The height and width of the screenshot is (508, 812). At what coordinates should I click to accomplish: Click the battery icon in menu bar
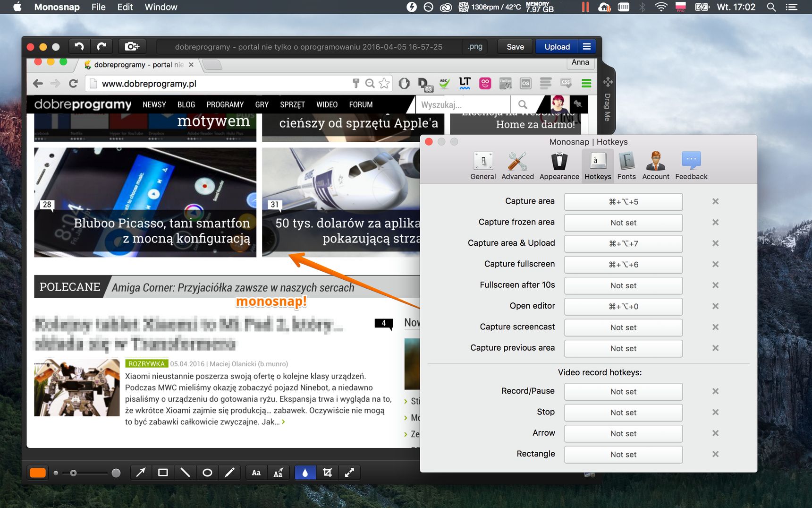pyautogui.click(x=702, y=7)
